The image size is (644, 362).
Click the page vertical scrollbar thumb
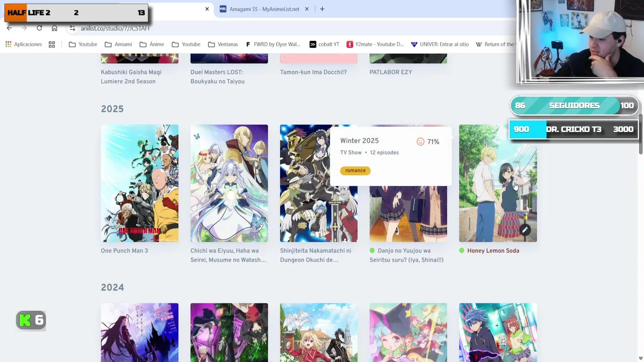[x=641, y=134]
